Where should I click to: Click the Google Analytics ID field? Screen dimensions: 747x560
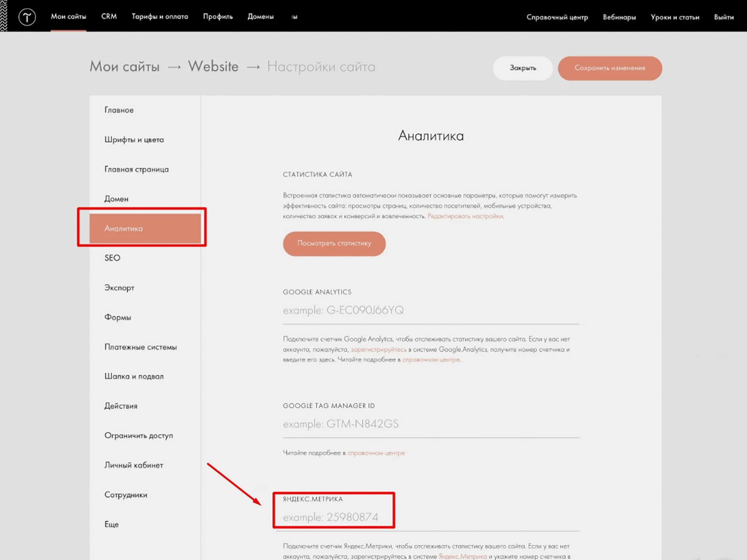pos(430,310)
